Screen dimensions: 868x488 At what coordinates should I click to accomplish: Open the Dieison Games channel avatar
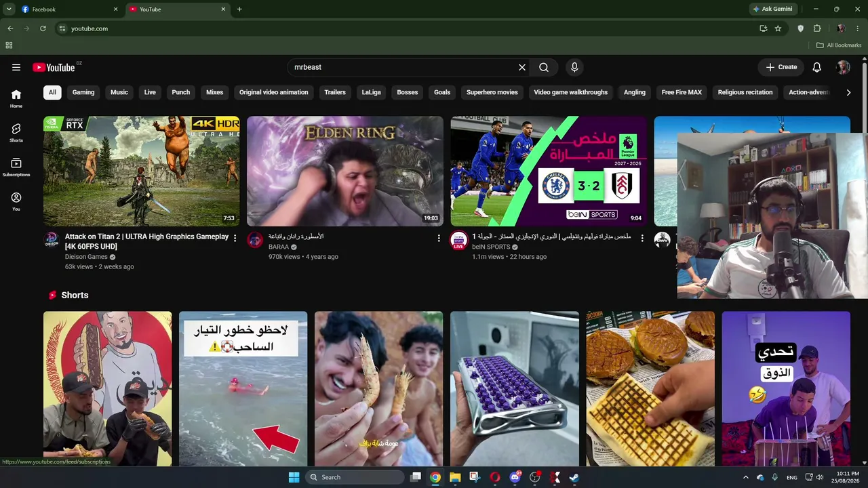pos(52,240)
